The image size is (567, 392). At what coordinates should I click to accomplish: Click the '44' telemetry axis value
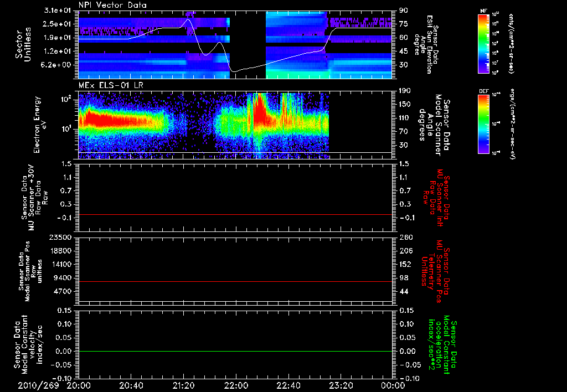pyautogui.click(x=404, y=291)
